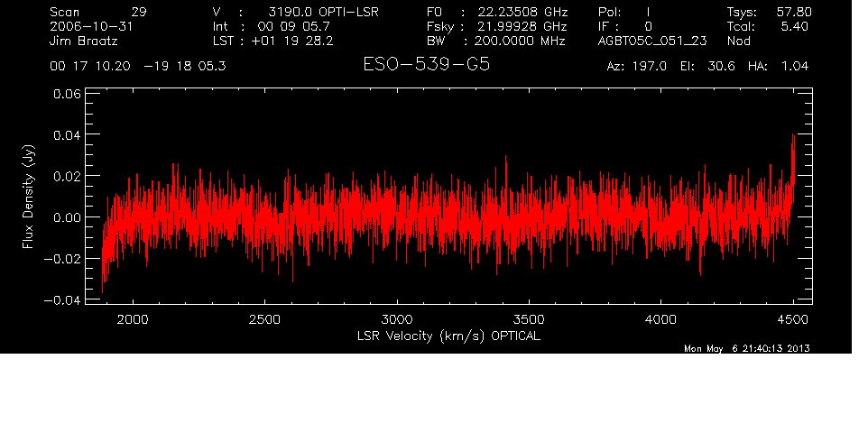Viewport: 868px width, 442px height.
Task: Select the 3500 x-axis tick label
Action: 529,319
